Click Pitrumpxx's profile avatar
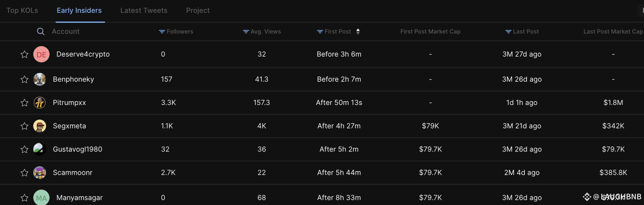 click(40, 102)
